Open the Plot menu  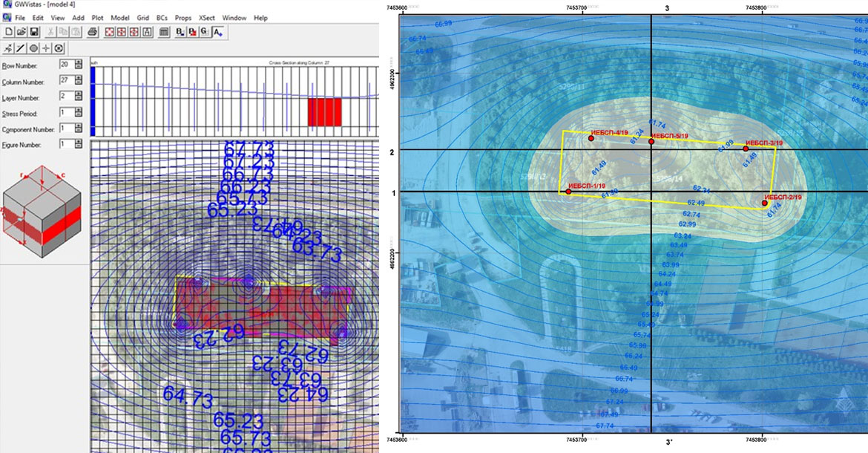97,18
